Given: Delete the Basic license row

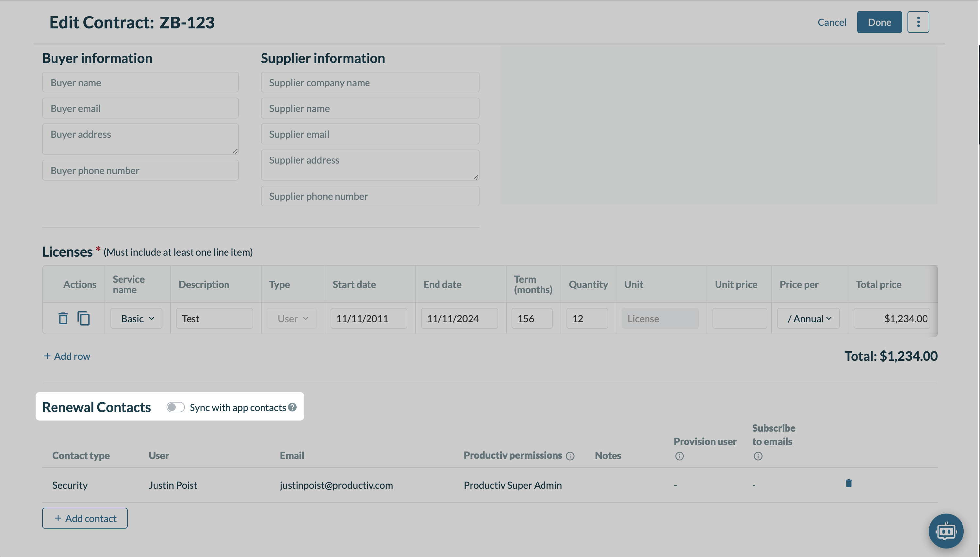Looking at the screenshot, I should [63, 318].
